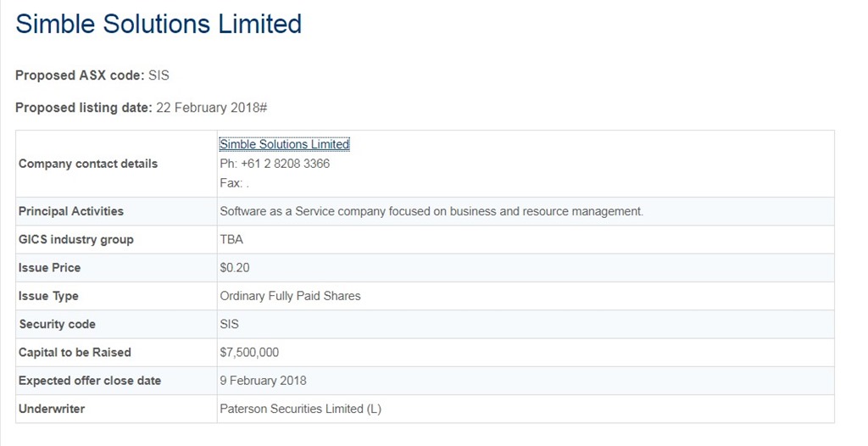Select the Company contact details row label
868x446 pixels.
tap(88, 164)
